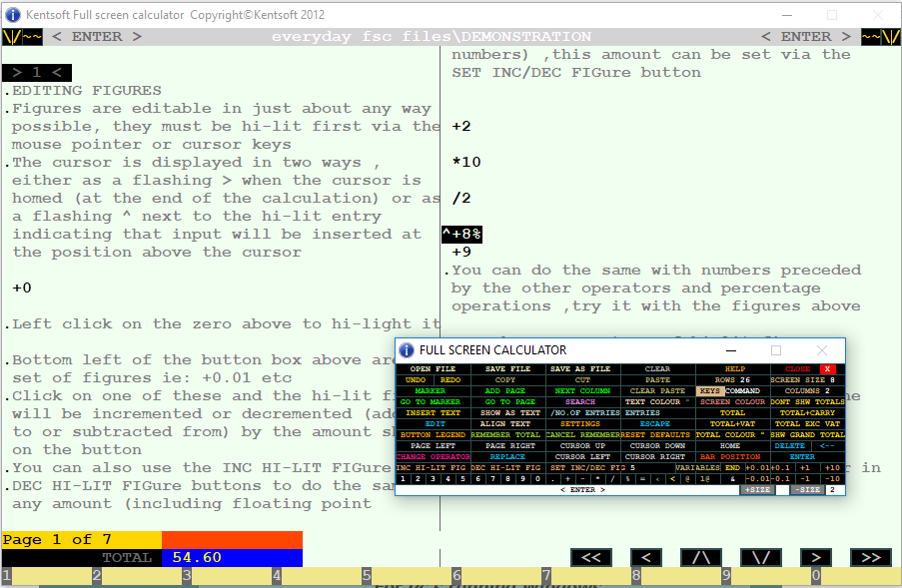Click the +0 figure in left column
The height and width of the screenshot is (588, 902).
pos(22,288)
